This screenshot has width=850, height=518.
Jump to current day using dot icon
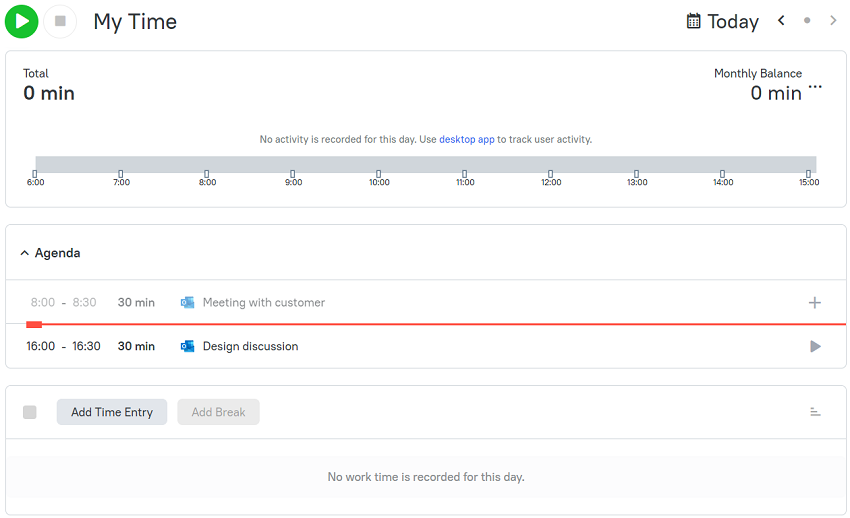[x=807, y=21]
